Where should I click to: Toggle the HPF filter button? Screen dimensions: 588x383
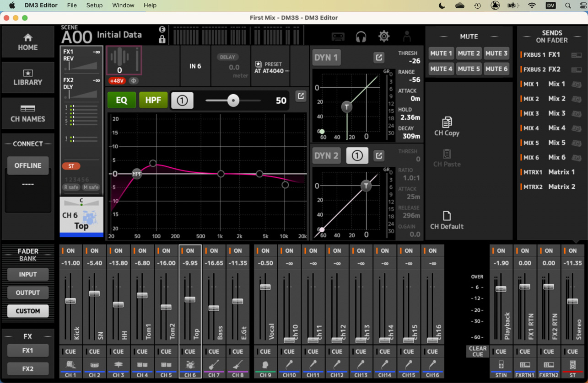(x=153, y=100)
